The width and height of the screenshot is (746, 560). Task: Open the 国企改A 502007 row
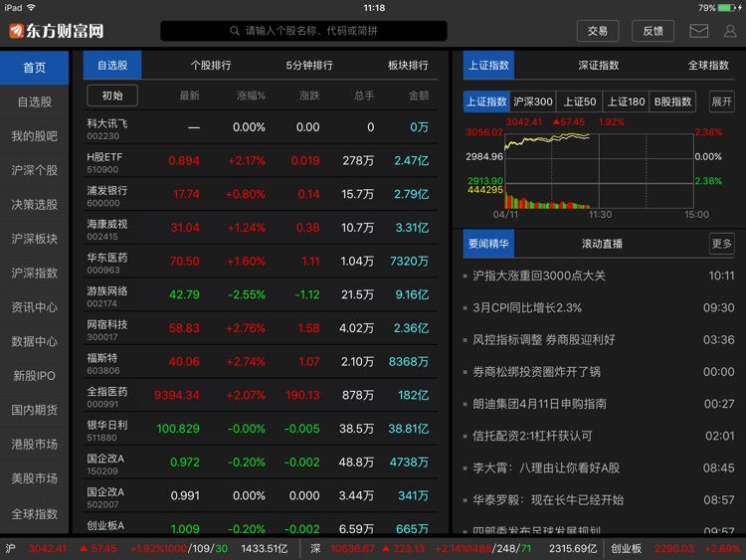[x=261, y=495]
